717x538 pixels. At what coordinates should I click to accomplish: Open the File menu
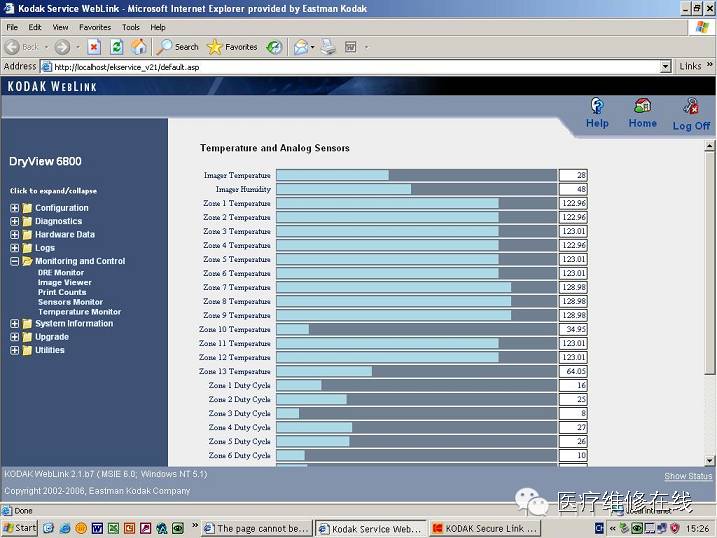[x=12, y=27]
